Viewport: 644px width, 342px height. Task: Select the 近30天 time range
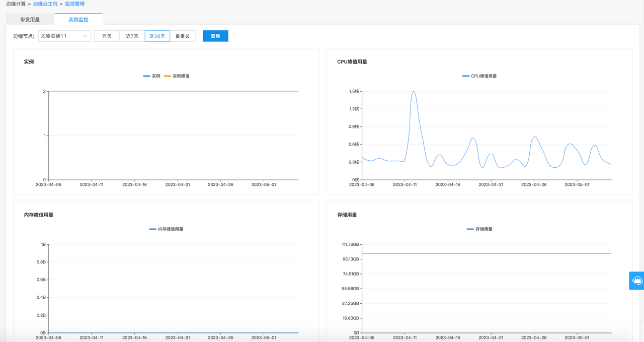click(x=157, y=36)
